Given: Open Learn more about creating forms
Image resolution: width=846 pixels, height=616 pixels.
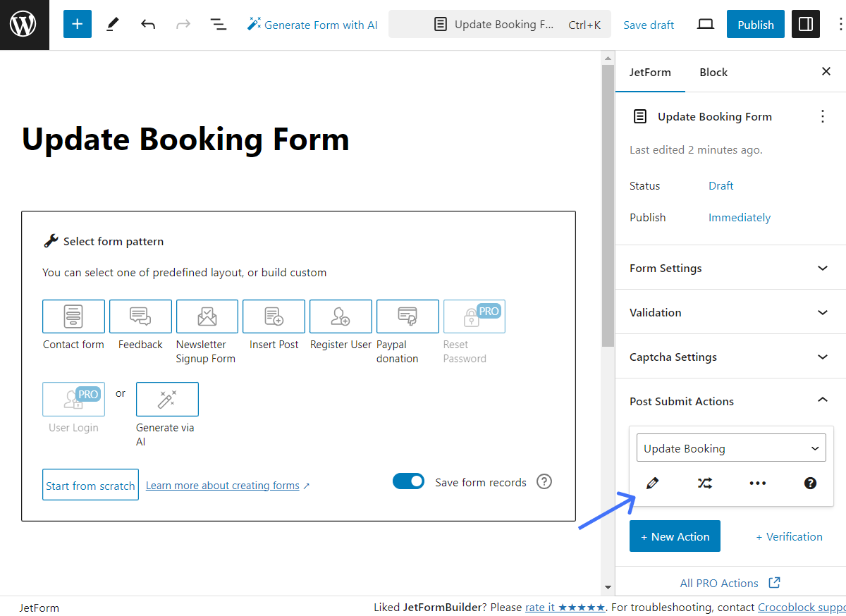Looking at the screenshot, I should tap(223, 485).
